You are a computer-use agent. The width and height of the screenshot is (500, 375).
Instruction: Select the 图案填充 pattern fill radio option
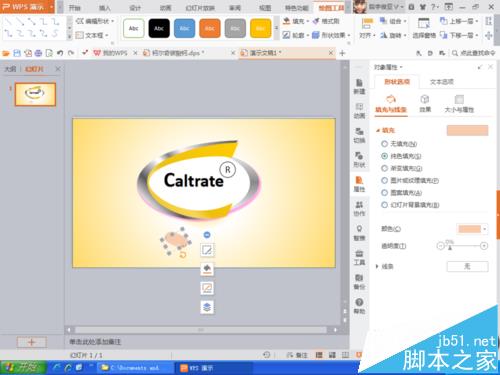point(384,193)
